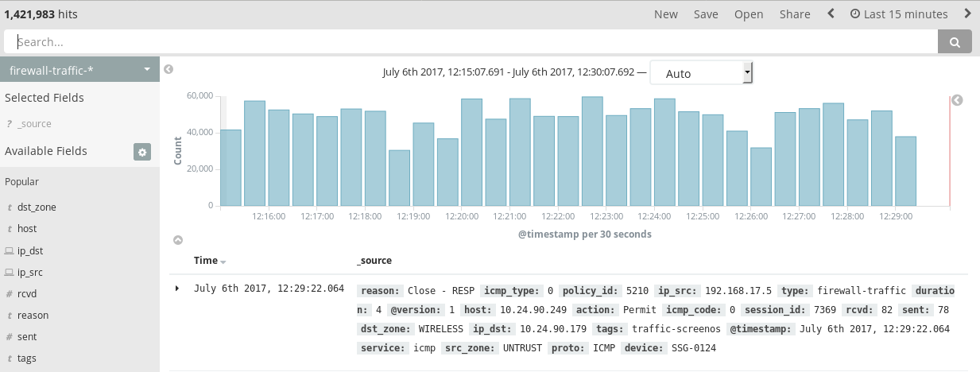
Task: Click the 12:23:00 histogram bar
Action: (x=616, y=161)
